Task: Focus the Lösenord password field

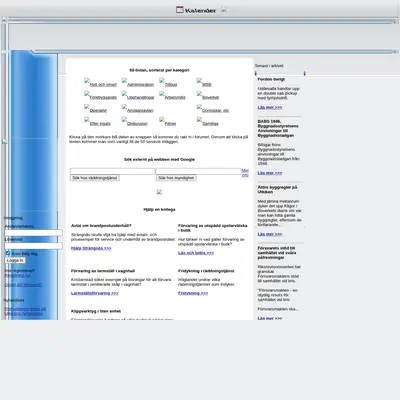Action: tap(33, 246)
